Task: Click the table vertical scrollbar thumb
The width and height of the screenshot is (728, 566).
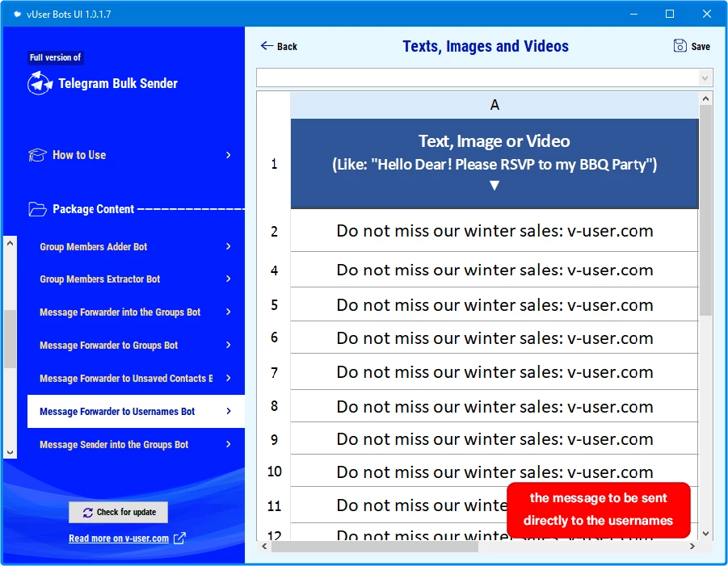Action: tap(705, 210)
